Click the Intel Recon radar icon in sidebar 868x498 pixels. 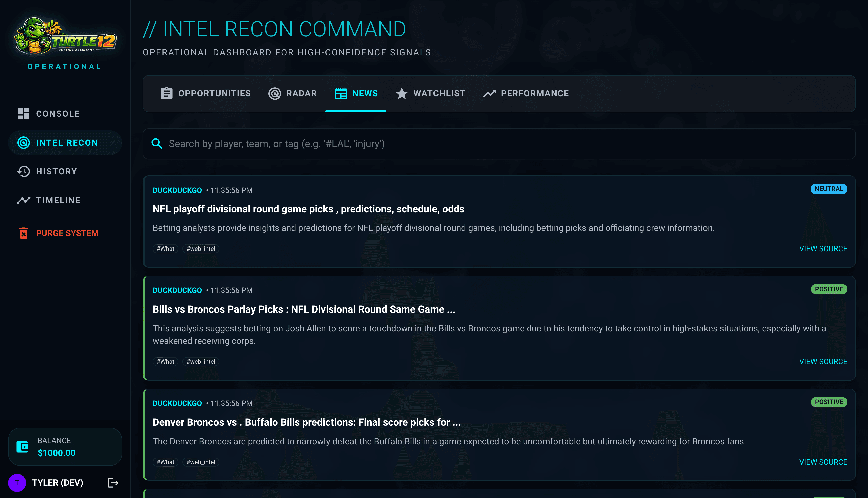click(x=23, y=143)
